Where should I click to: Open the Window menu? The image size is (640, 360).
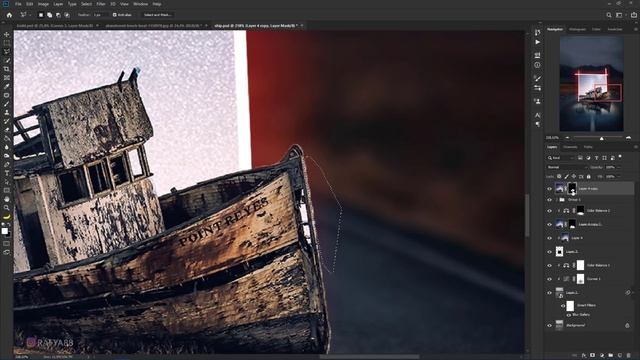[x=140, y=4]
